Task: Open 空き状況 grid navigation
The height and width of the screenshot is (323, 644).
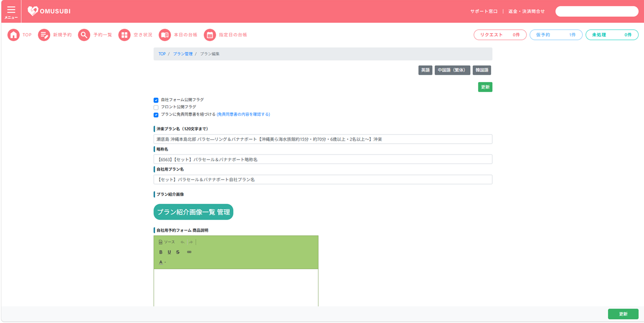Action: tap(135, 35)
